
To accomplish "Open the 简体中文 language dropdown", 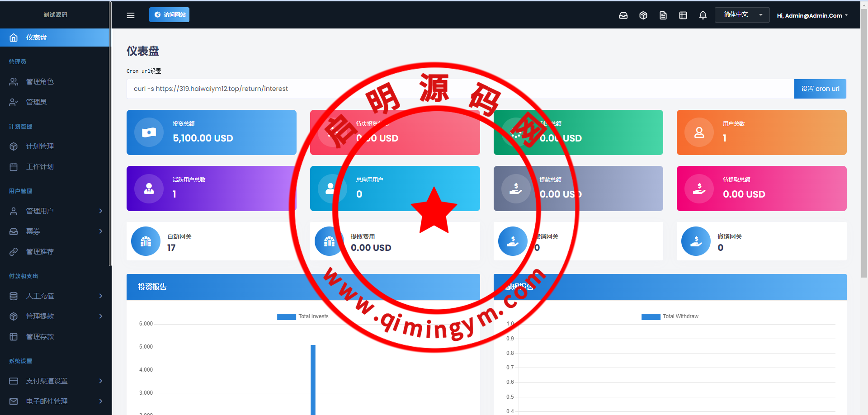I will coord(742,15).
